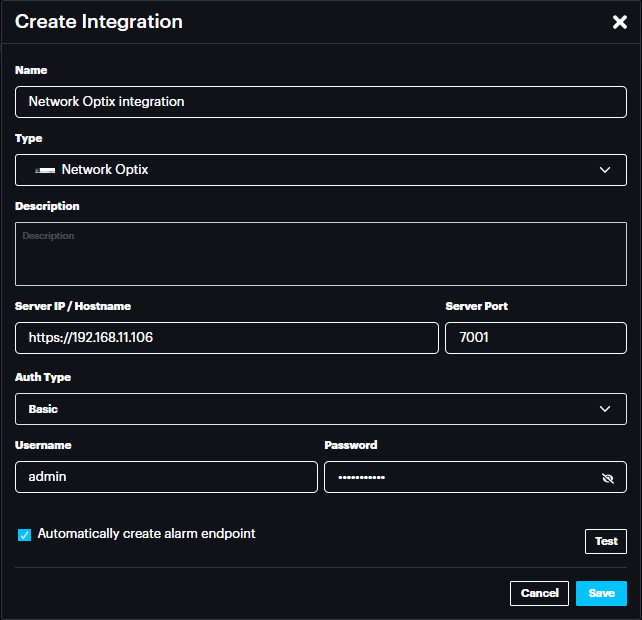Expand the Auth Type dropdown chevron

click(605, 409)
